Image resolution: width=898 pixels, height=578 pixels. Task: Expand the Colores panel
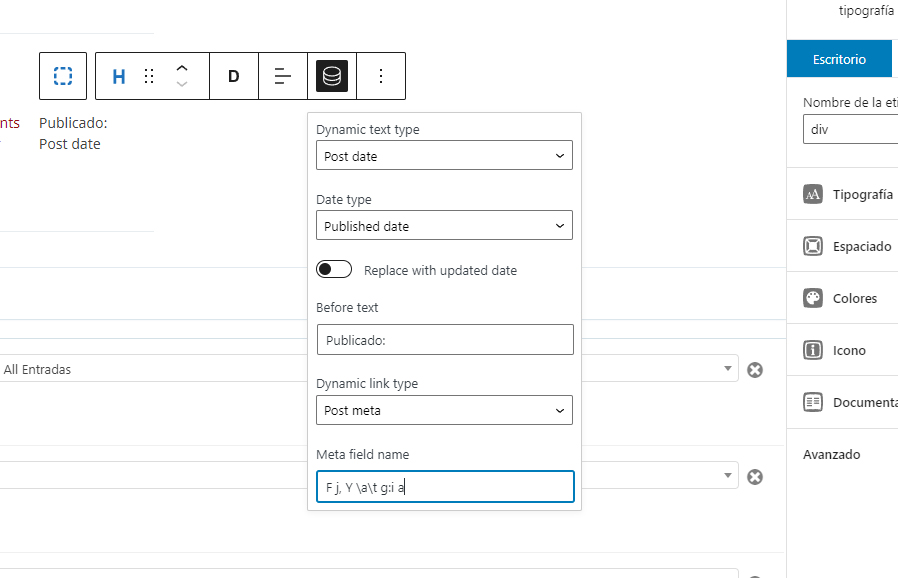click(842, 298)
